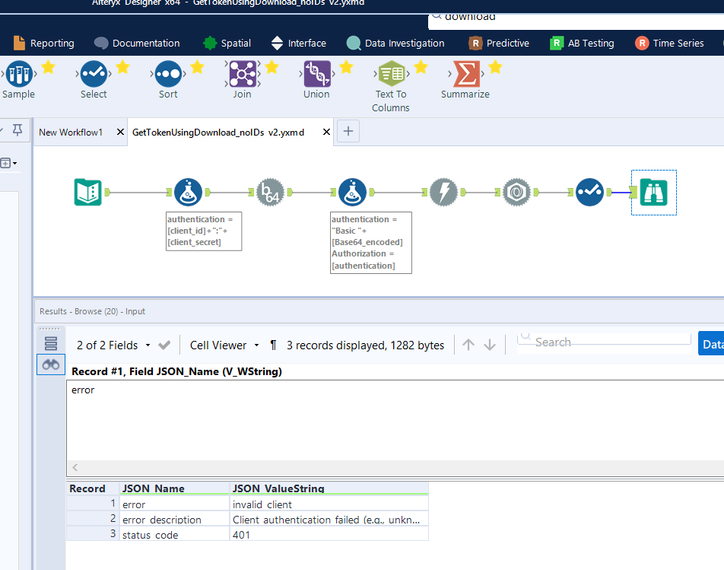Open the 2 of 2 Fields dropdown
This screenshot has height=570, width=724.
click(x=113, y=346)
